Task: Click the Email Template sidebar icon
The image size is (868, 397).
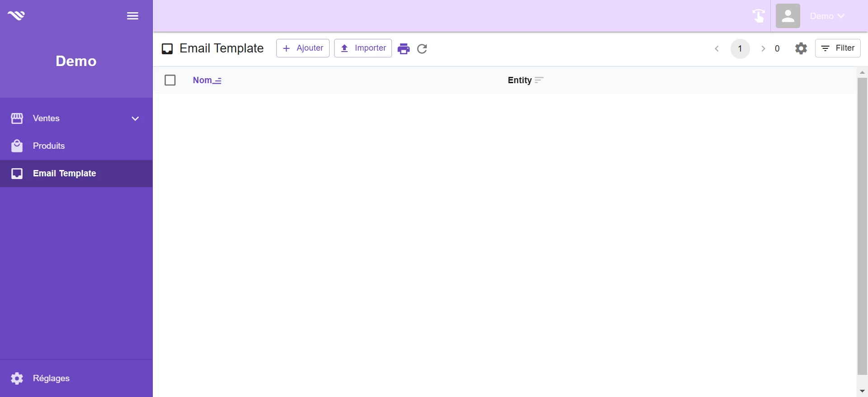Action: [x=17, y=174]
